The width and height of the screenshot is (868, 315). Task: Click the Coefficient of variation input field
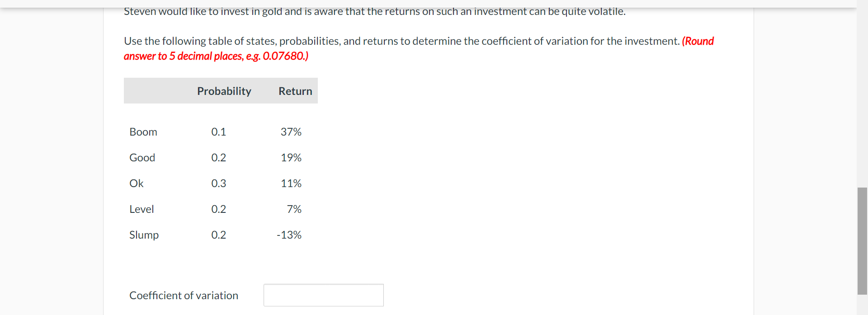click(x=324, y=295)
